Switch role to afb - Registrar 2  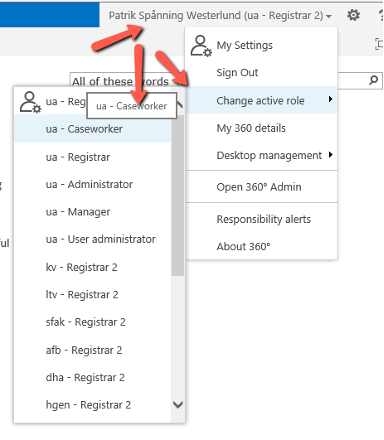click(92, 350)
